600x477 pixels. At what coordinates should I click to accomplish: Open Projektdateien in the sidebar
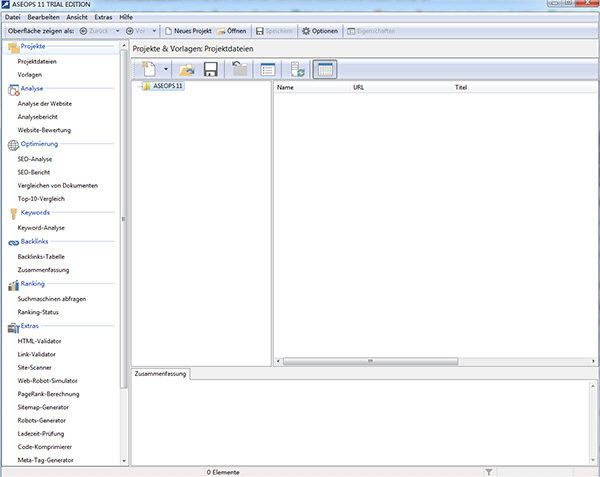click(37, 62)
